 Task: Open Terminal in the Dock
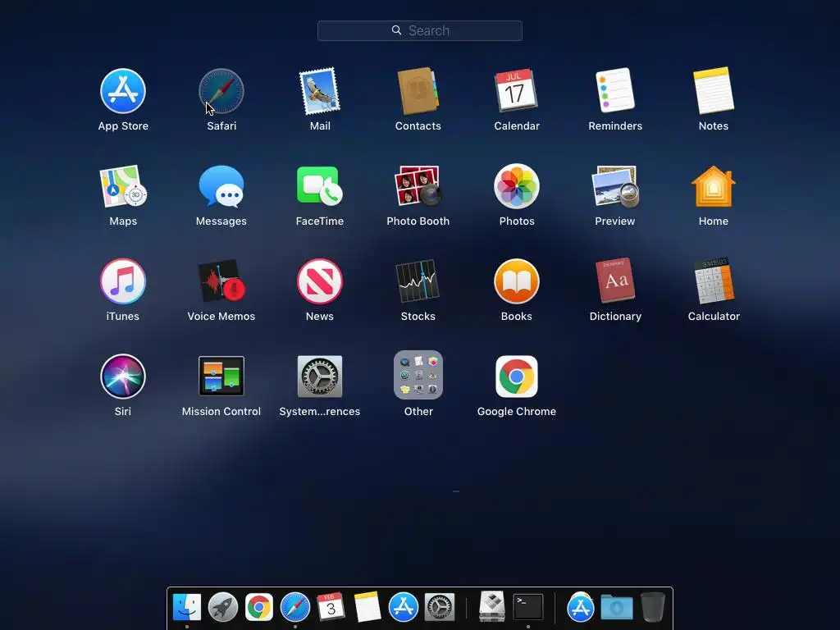point(528,607)
